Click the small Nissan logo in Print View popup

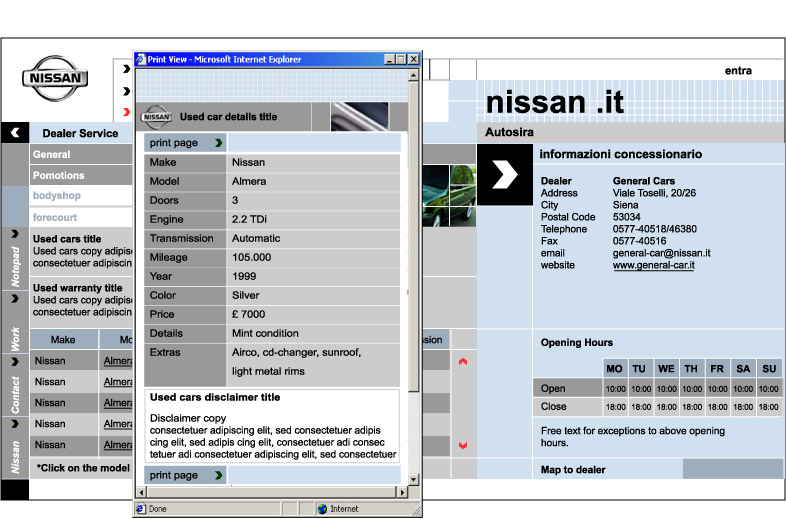pos(156,117)
